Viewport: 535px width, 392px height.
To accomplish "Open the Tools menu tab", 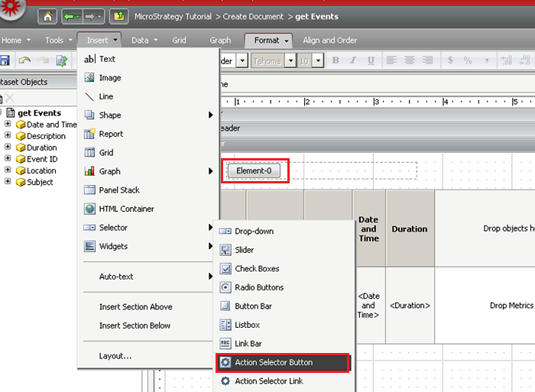I will pyautogui.click(x=59, y=40).
